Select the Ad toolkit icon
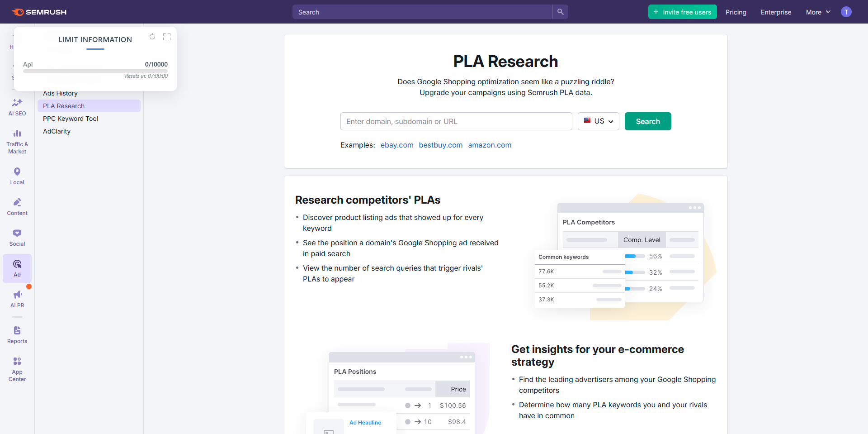 (17, 267)
